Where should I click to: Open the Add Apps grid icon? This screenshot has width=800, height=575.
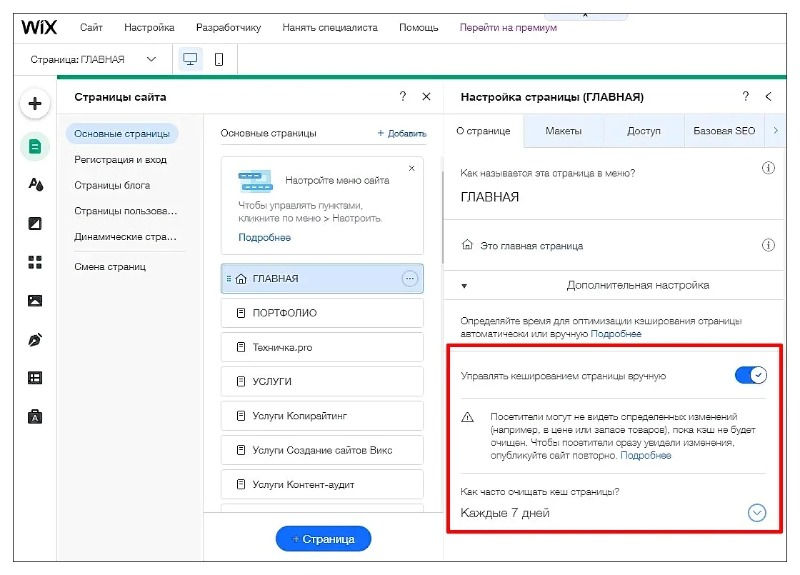pos(35,262)
